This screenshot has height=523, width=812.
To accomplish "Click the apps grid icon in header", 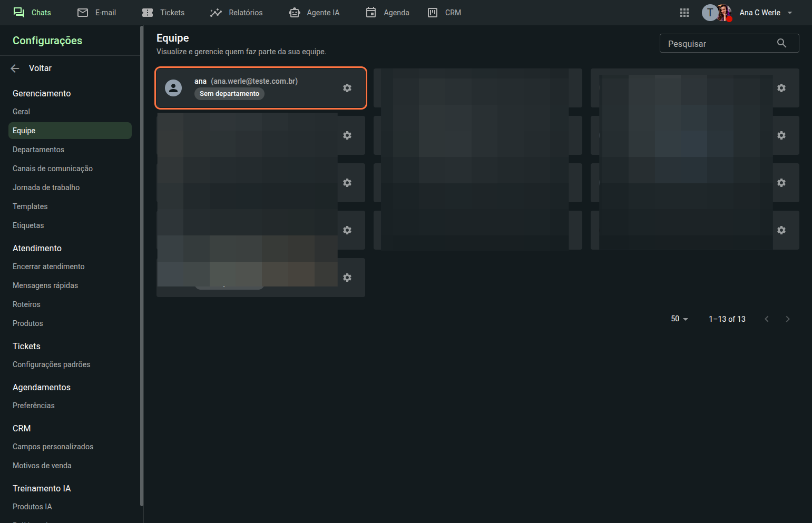I will click(684, 13).
